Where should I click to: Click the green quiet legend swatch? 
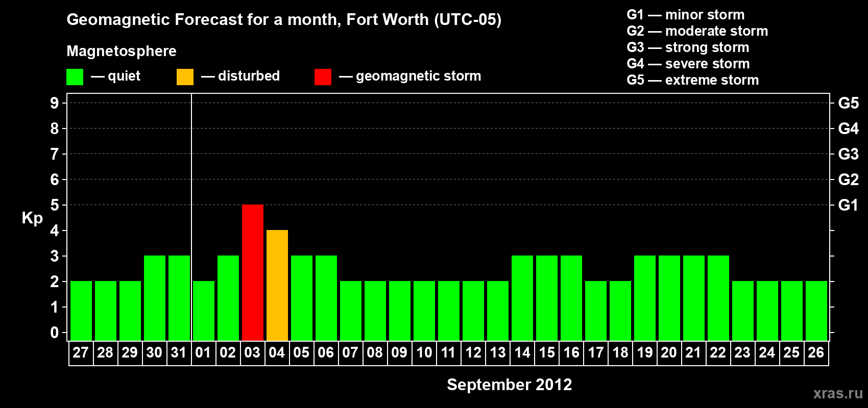click(x=75, y=77)
